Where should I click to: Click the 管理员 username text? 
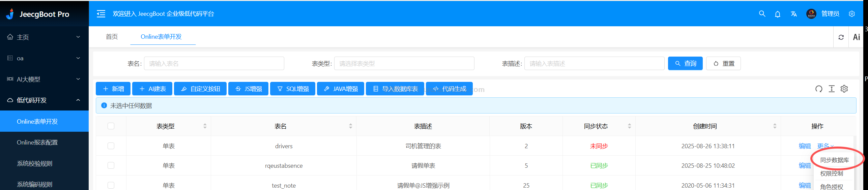pos(830,14)
